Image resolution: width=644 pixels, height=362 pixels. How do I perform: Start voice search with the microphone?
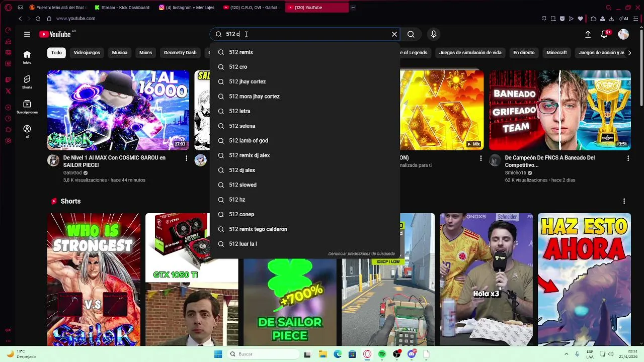tap(434, 34)
